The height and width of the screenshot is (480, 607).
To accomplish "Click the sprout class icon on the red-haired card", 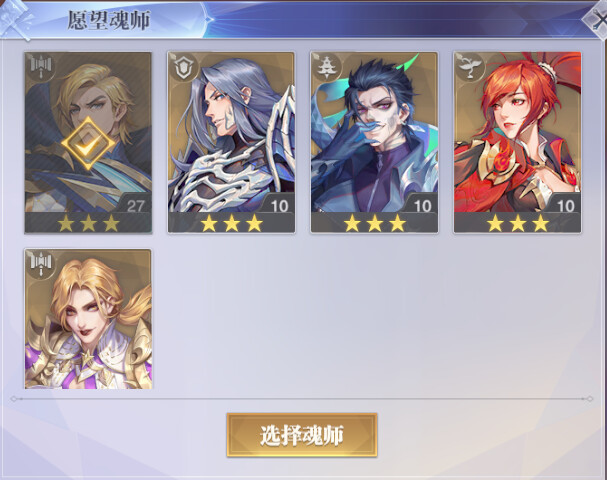I will coord(470,67).
